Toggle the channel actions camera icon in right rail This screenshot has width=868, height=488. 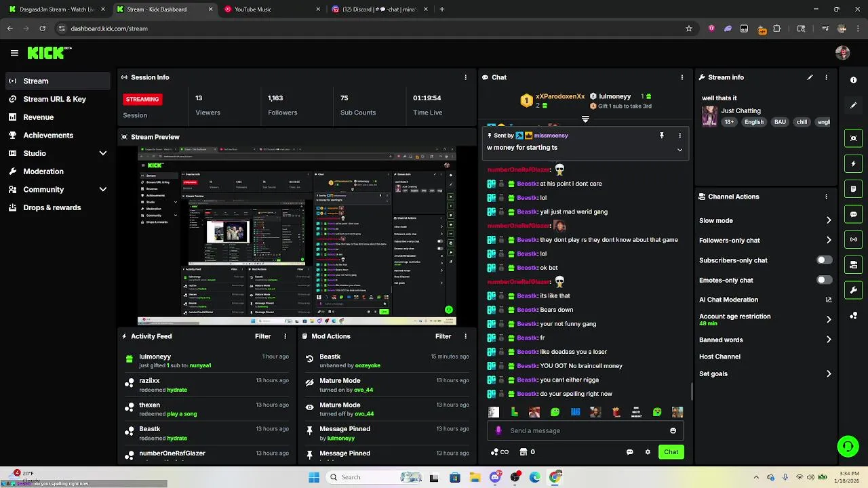(x=853, y=264)
